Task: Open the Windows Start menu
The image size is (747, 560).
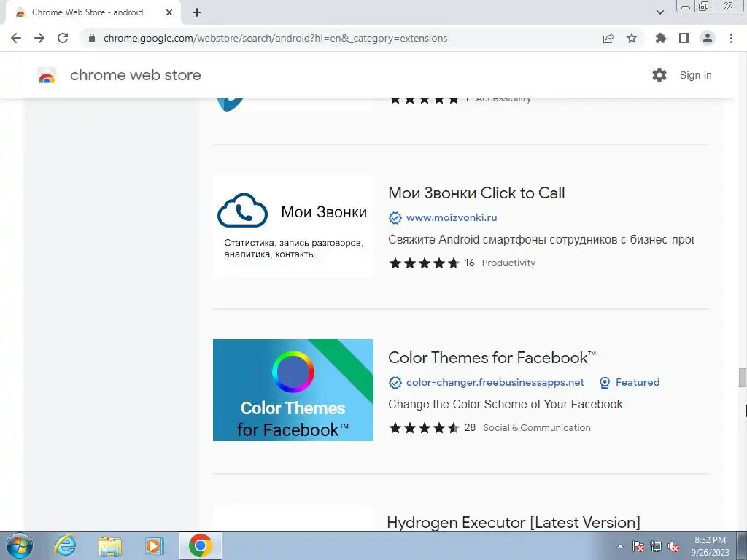Action: 19,545
